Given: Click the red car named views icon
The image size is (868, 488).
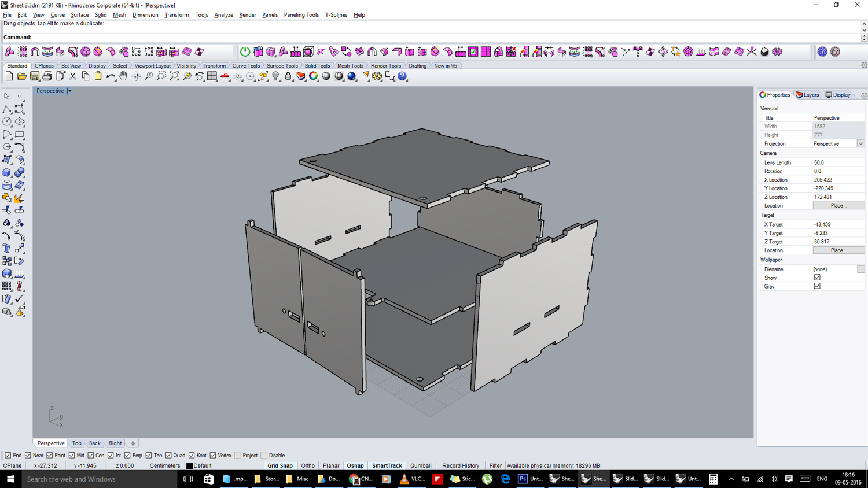Looking at the screenshot, I should pyautogui.click(x=225, y=76).
